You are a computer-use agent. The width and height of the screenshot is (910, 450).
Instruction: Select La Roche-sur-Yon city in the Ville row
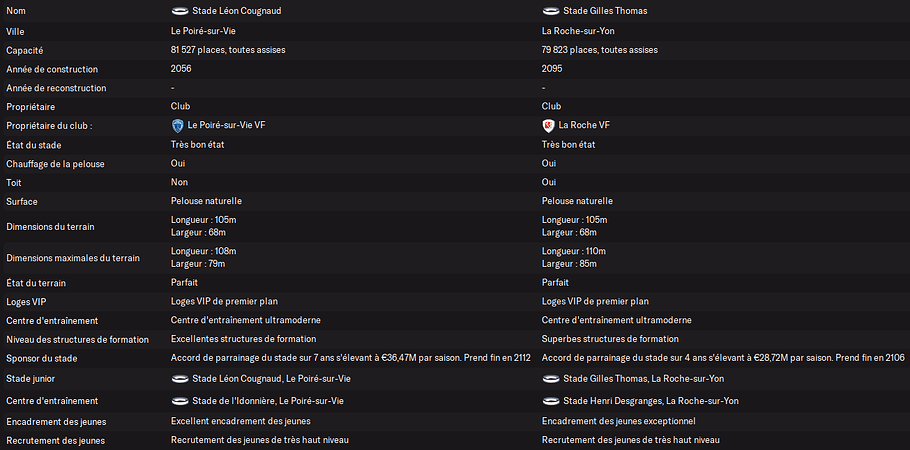tap(580, 31)
